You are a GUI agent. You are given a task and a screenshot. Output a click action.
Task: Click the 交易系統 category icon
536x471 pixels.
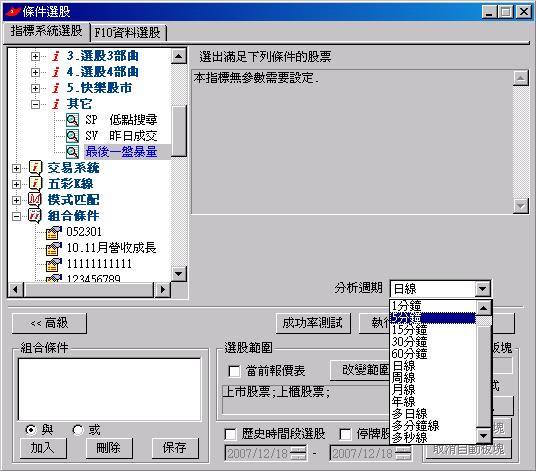click(36, 167)
